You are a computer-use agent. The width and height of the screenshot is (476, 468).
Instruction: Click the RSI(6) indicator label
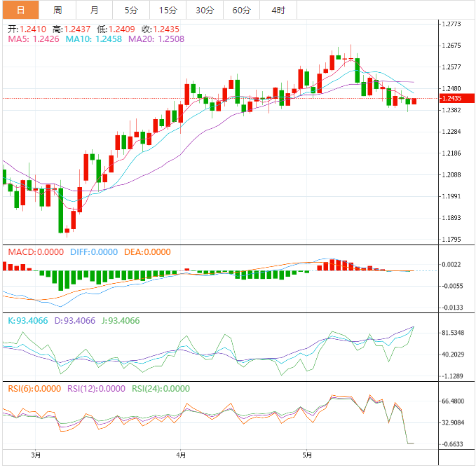point(33,389)
